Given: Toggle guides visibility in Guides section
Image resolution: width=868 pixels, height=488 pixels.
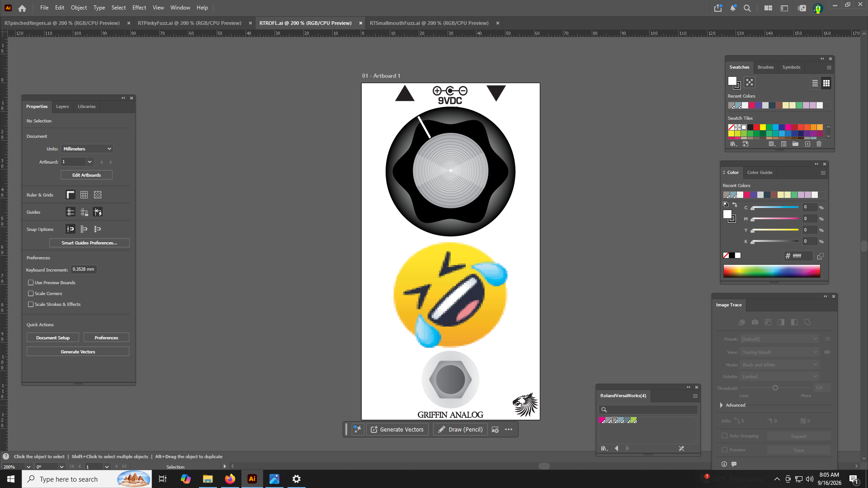Looking at the screenshot, I should (71, 212).
